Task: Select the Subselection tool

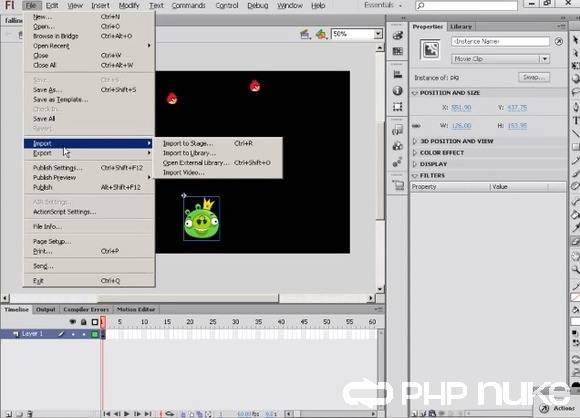Action: pos(575,53)
